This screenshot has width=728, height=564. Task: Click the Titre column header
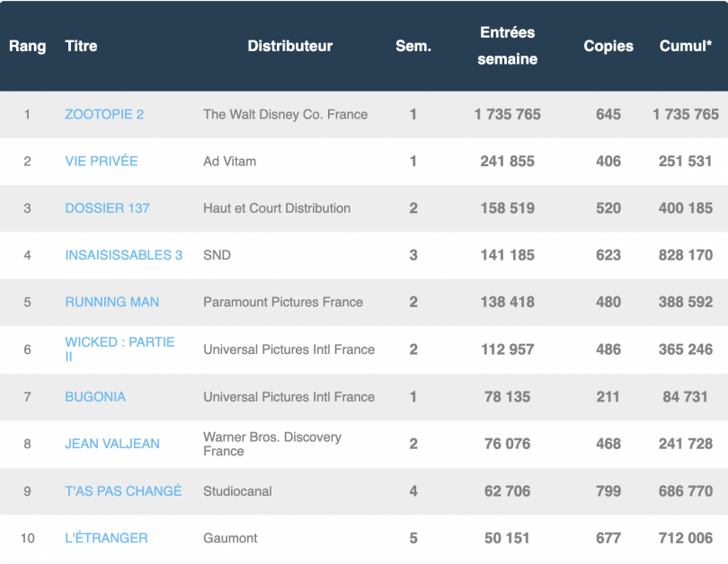point(81,46)
